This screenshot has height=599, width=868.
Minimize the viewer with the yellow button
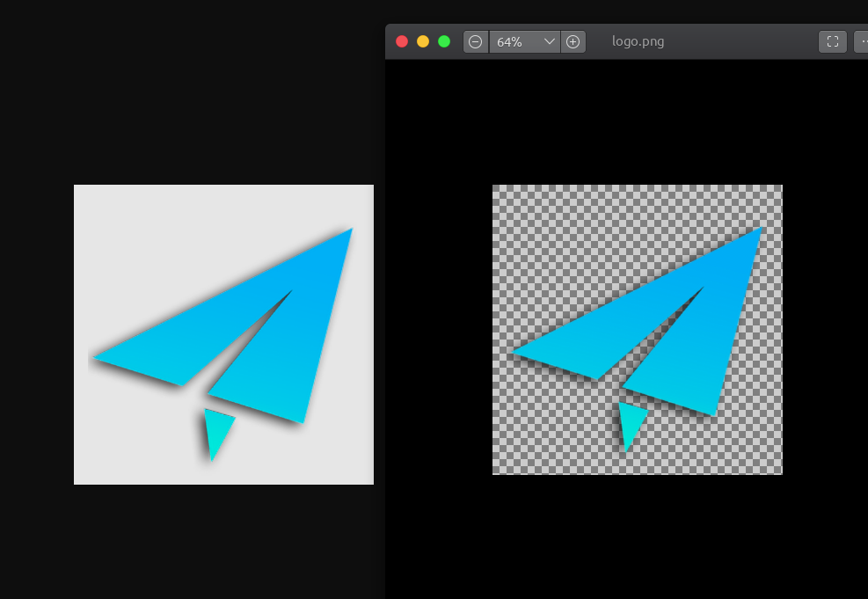tap(423, 41)
